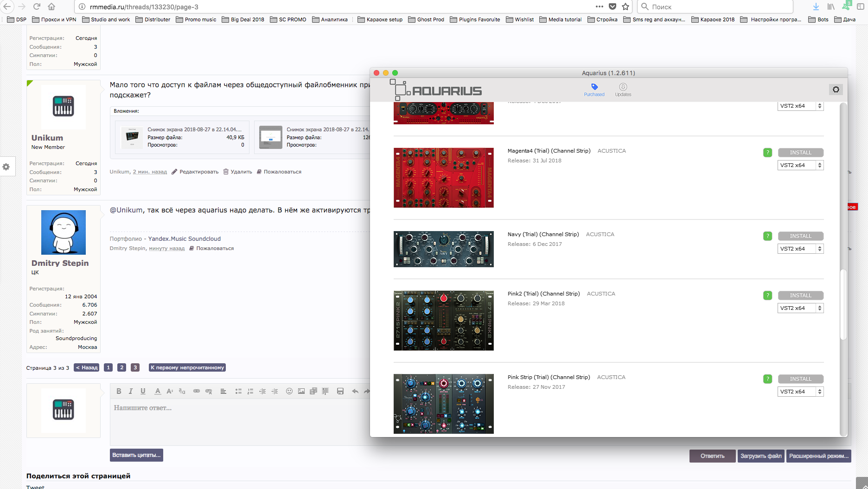Increase indent with the indent icon

tap(274, 391)
